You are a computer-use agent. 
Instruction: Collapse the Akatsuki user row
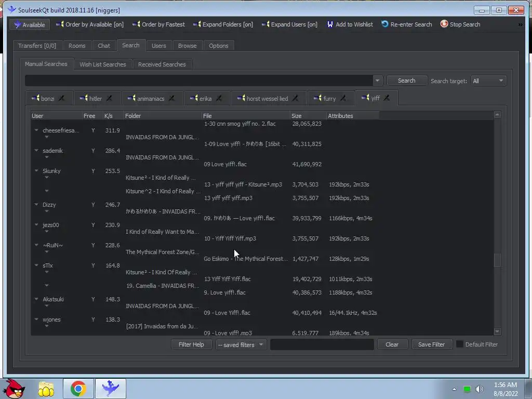[x=36, y=299]
